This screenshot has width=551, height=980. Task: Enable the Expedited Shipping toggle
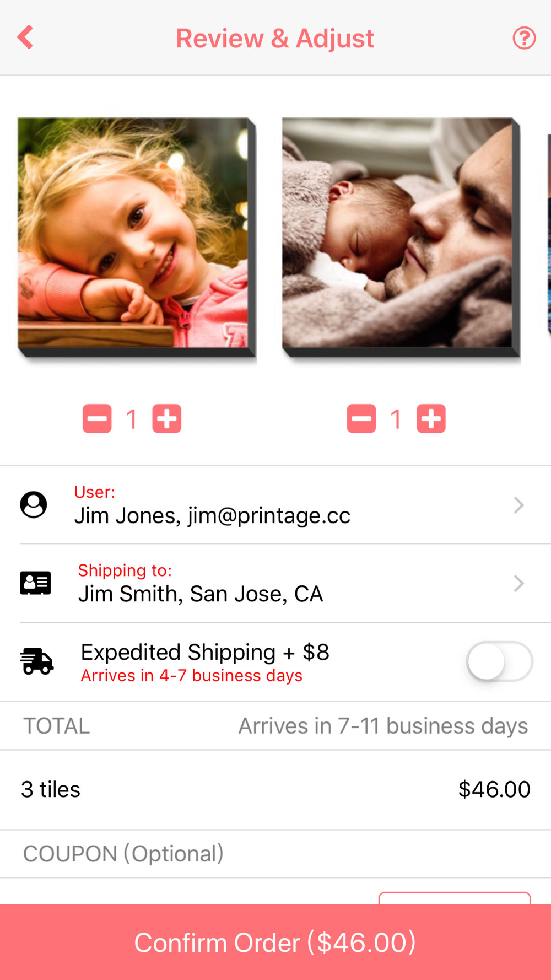[499, 661]
